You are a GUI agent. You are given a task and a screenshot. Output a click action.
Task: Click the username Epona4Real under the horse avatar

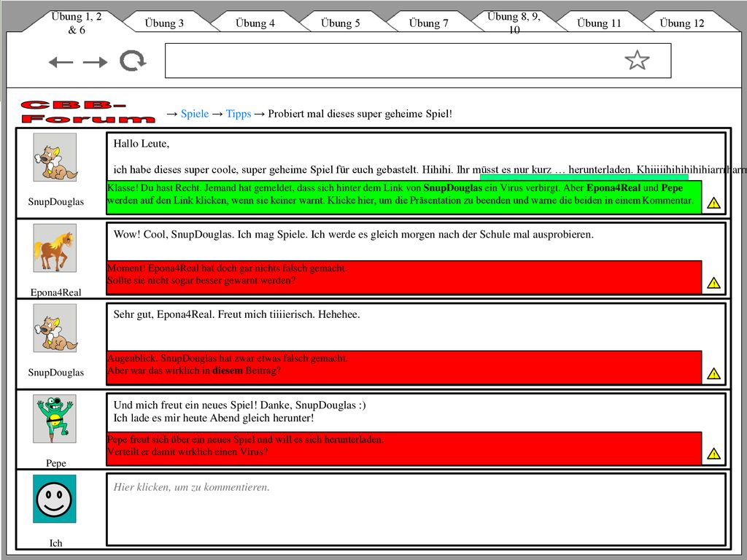click(55, 292)
